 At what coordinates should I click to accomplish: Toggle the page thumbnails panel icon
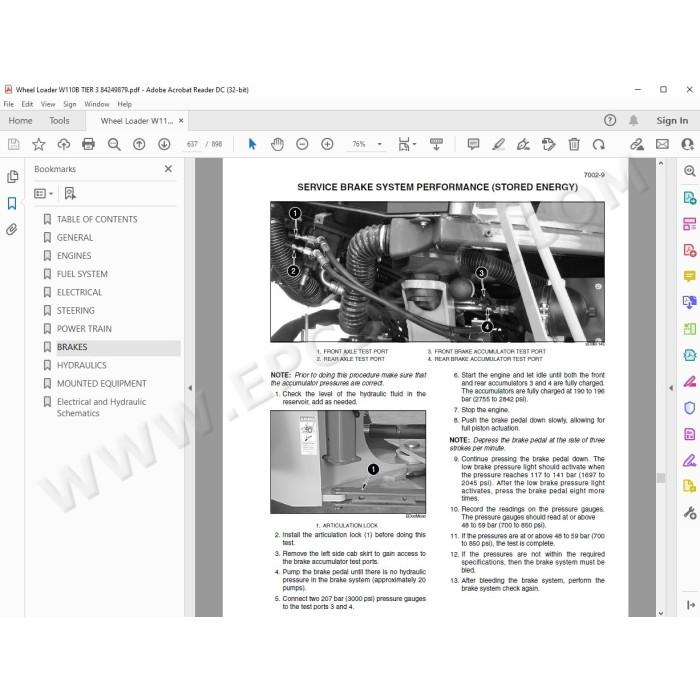click(x=12, y=177)
